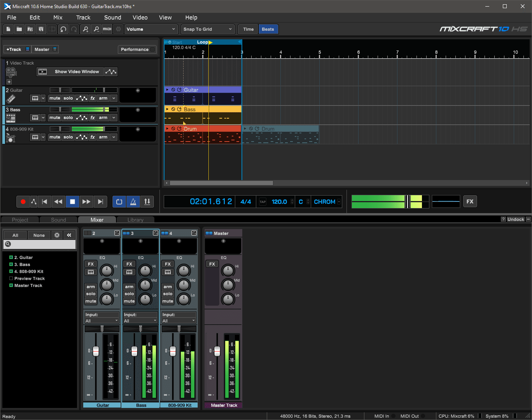The image size is (532, 420).
Task: Open fx on the Guitar track
Action: (x=93, y=98)
